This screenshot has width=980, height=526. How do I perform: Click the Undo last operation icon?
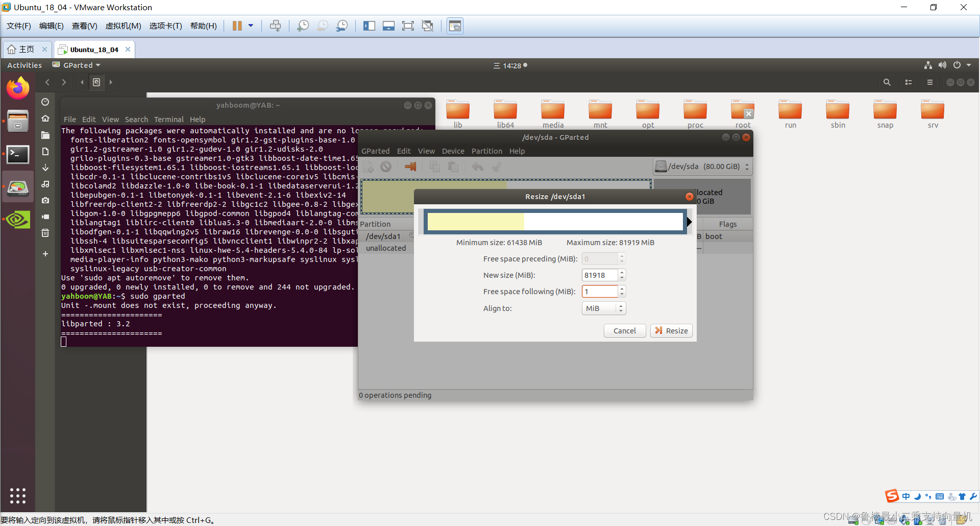pyautogui.click(x=478, y=166)
